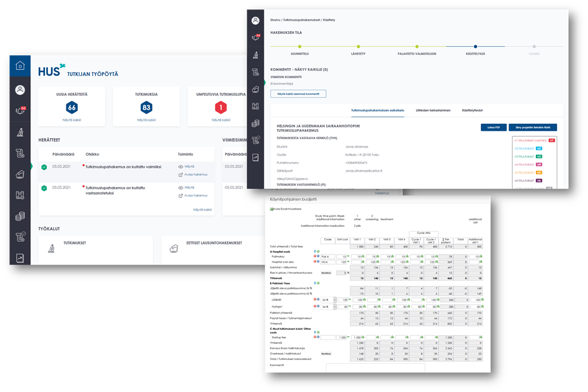Click the microscope icon in the dashboard sidebar

tap(20, 133)
